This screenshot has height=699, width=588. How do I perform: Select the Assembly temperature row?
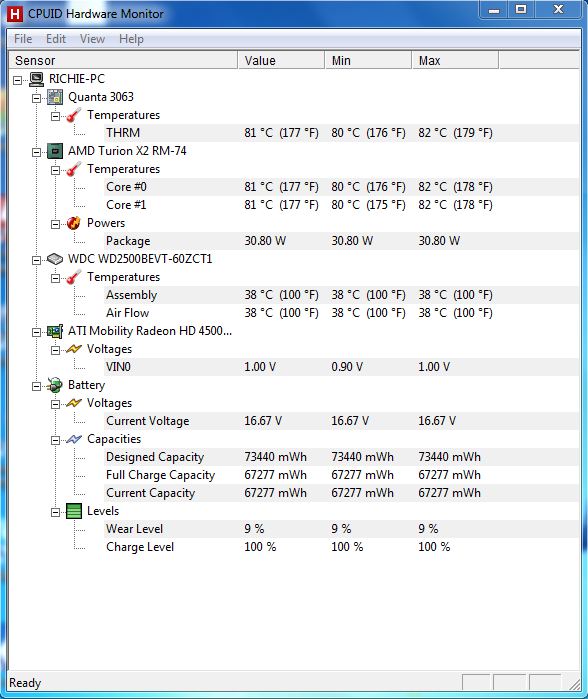(341, 295)
